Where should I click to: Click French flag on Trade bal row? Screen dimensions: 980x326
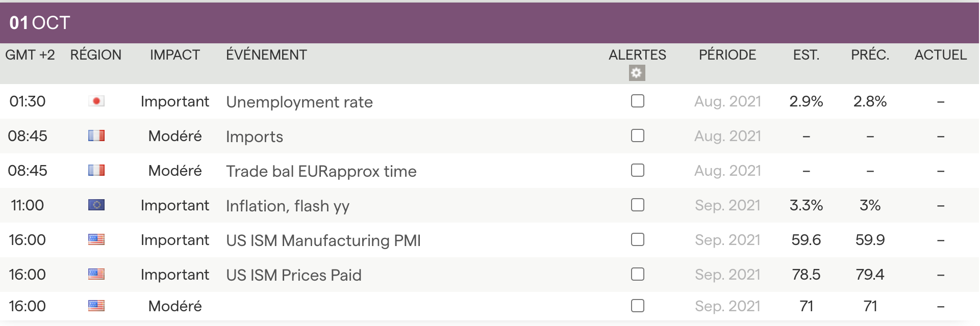(x=96, y=171)
